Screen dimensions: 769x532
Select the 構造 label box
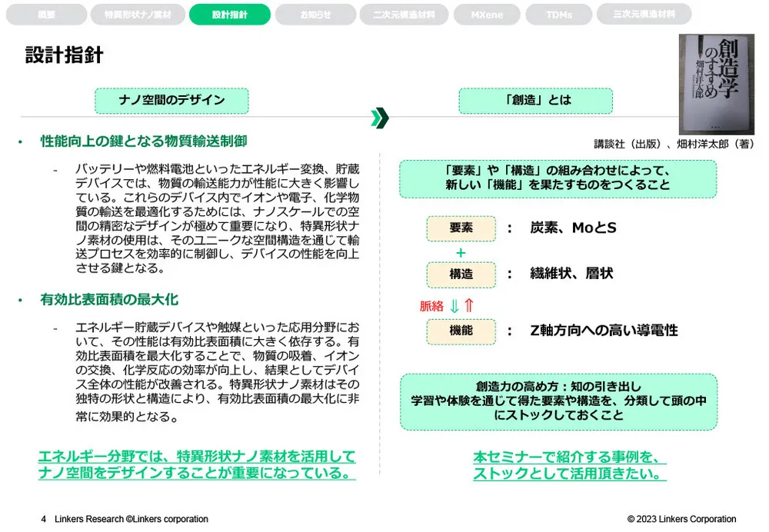click(461, 275)
